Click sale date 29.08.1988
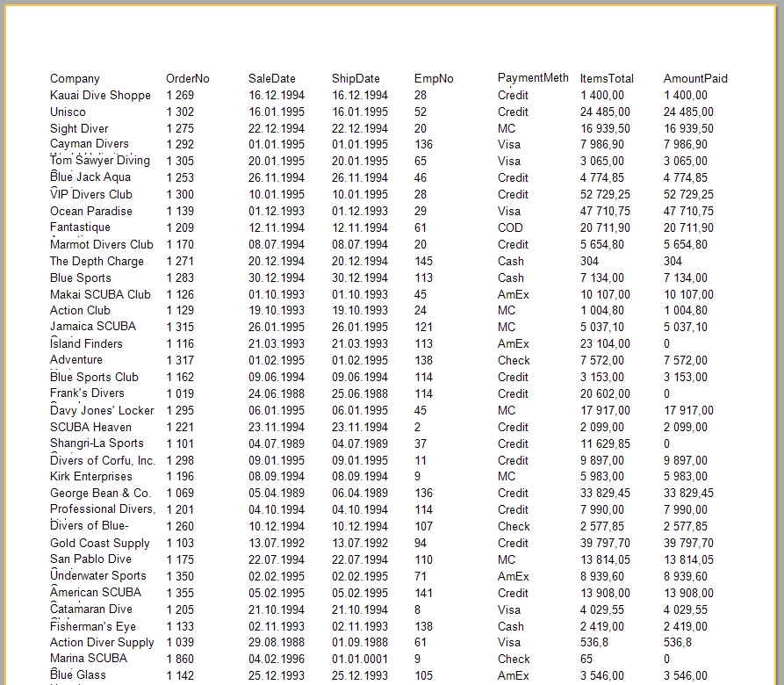This screenshot has width=784, height=685. (277, 643)
